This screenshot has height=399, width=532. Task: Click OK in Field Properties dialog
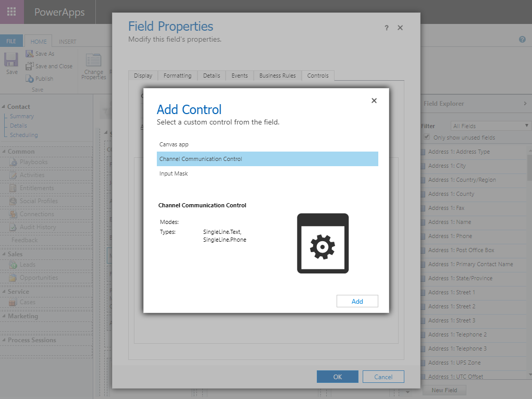[x=338, y=377]
